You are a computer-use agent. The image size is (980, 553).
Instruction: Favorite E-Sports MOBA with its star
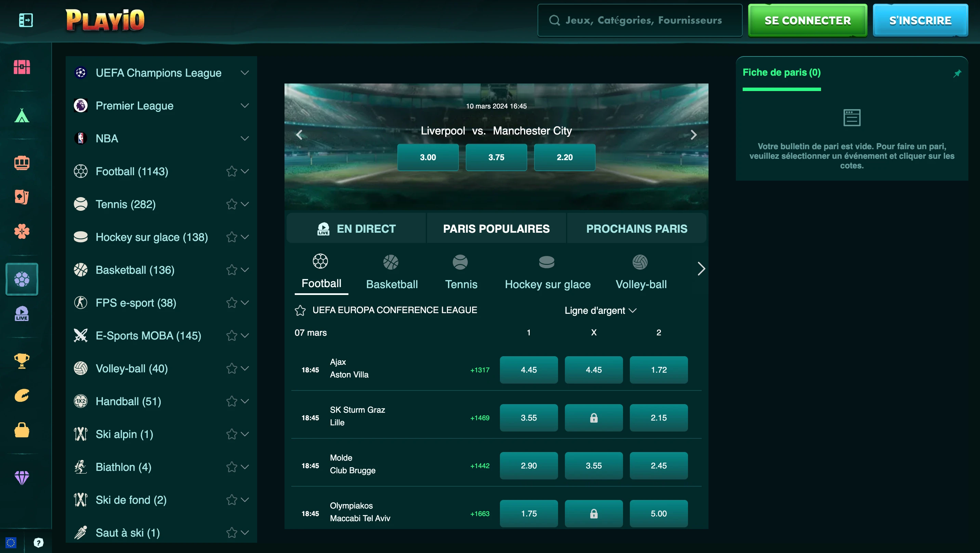pyautogui.click(x=231, y=336)
